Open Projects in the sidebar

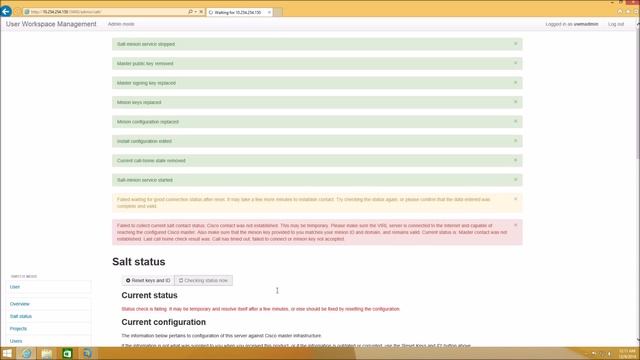(18, 329)
